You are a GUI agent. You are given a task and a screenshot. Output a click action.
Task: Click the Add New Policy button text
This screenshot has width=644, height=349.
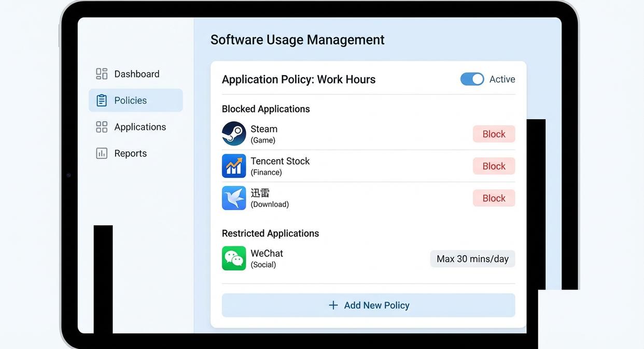376,305
